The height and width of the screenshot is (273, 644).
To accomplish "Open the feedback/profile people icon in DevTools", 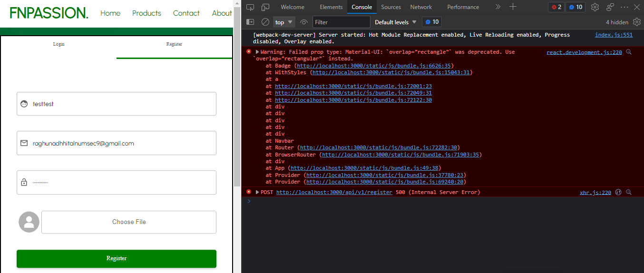I will [610, 7].
